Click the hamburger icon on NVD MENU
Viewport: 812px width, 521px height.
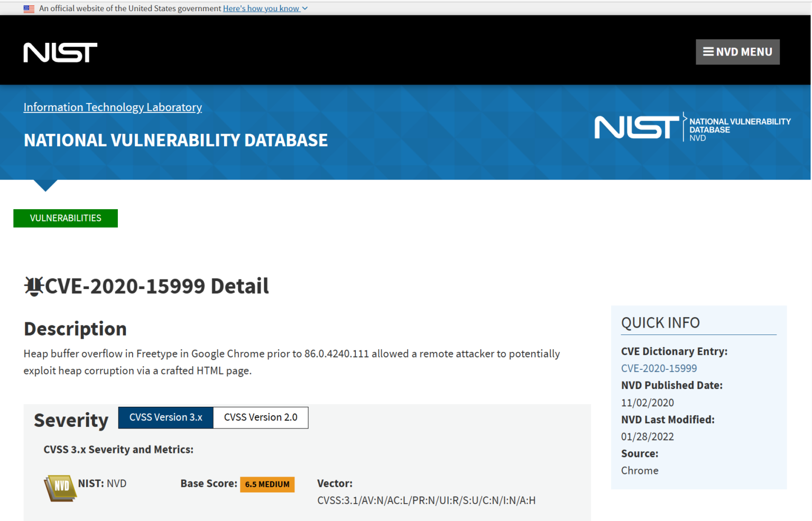(x=708, y=52)
